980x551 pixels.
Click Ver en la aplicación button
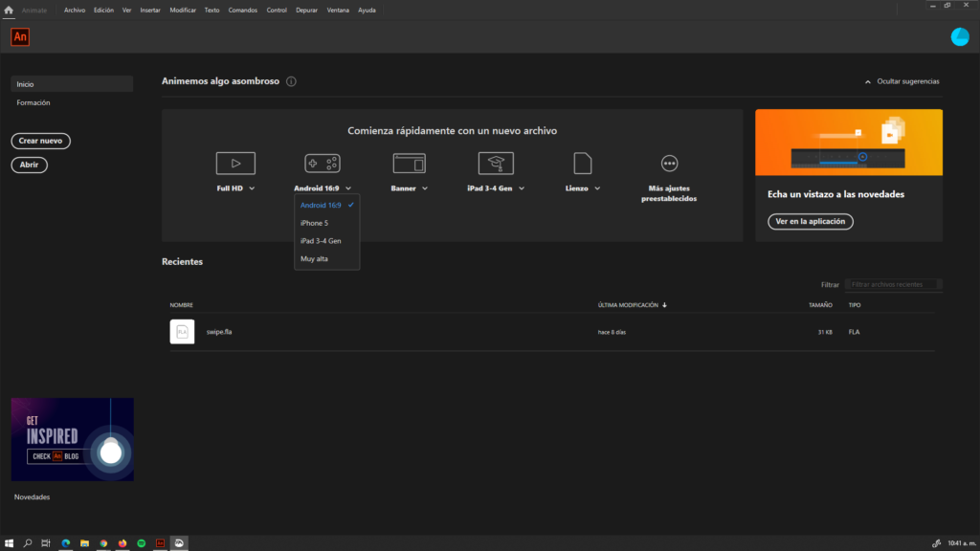coord(810,221)
